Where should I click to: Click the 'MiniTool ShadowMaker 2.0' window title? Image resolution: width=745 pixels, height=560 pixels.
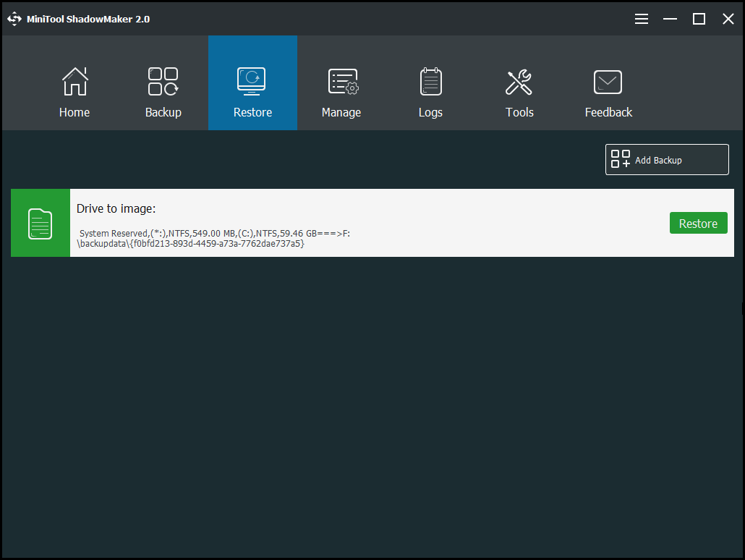(x=88, y=20)
